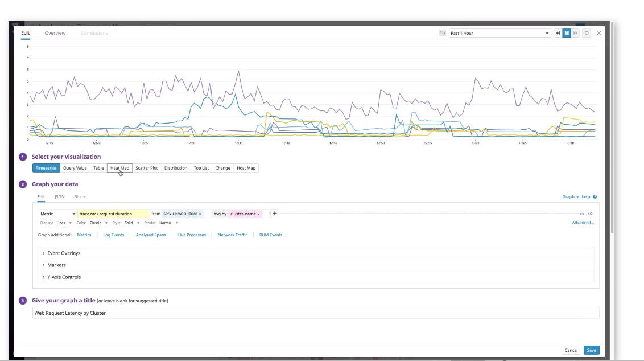644x361 pixels.
Task: Switch to the JSON tab
Action: click(59, 196)
